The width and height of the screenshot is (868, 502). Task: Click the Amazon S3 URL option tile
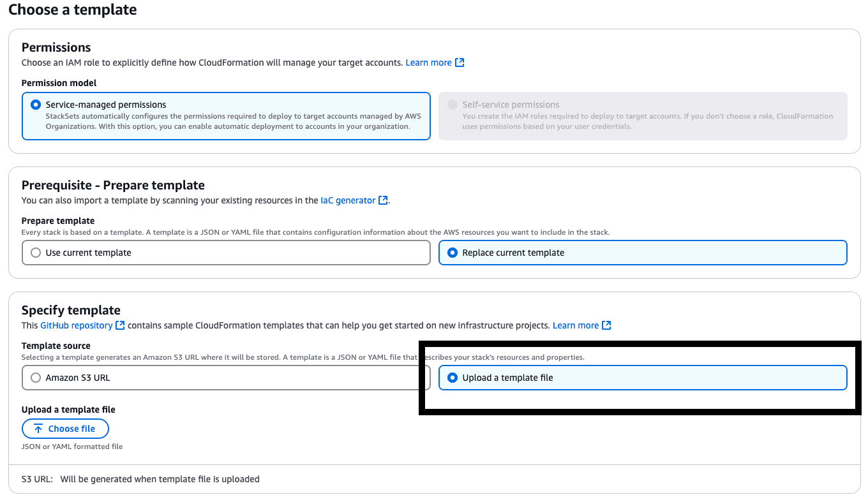(226, 378)
